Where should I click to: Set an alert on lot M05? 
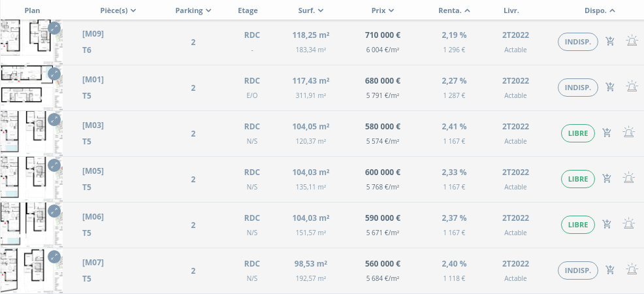click(629, 178)
